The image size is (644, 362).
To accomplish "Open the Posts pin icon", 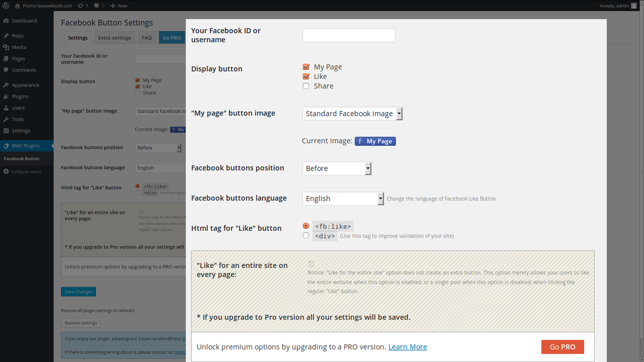I will (6, 36).
